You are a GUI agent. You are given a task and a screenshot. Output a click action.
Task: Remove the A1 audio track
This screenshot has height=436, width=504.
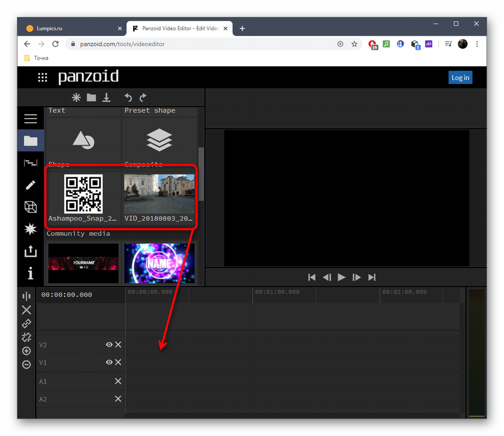[118, 381]
